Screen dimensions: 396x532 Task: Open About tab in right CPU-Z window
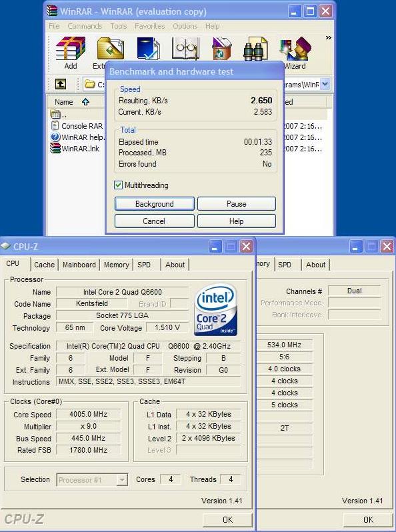316,265
